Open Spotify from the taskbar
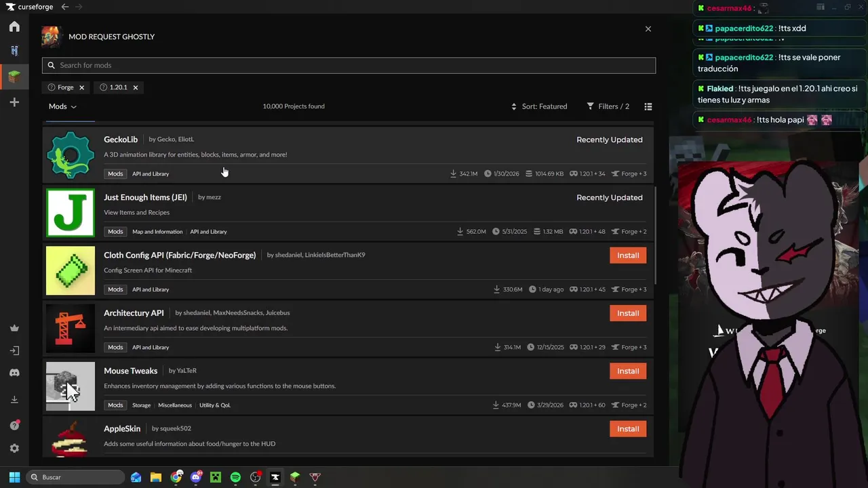Image resolution: width=868 pixels, height=488 pixels. pyautogui.click(x=235, y=477)
